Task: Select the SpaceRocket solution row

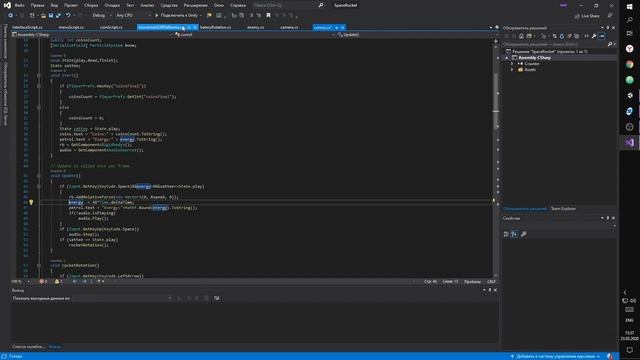Action: tap(559, 52)
